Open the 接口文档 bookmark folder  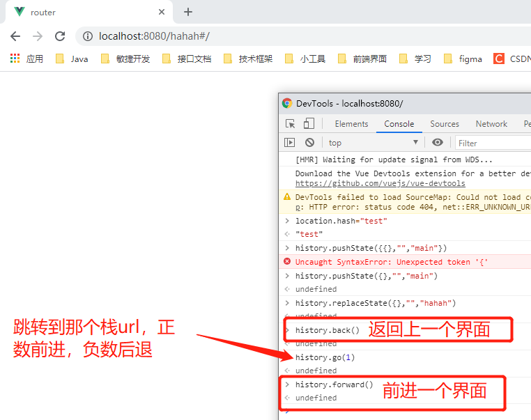pyautogui.click(x=187, y=59)
